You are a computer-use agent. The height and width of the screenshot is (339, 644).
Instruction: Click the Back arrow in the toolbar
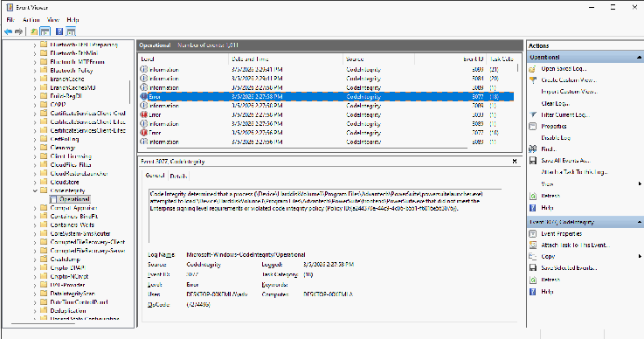pyautogui.click(x=8, y=31)
